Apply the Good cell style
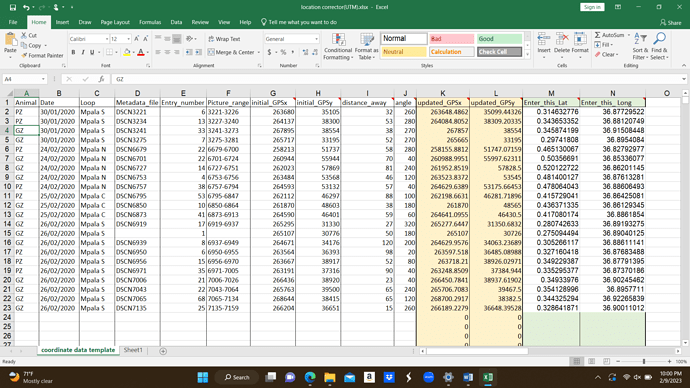690x388 pixels. (x=499, y=39)
